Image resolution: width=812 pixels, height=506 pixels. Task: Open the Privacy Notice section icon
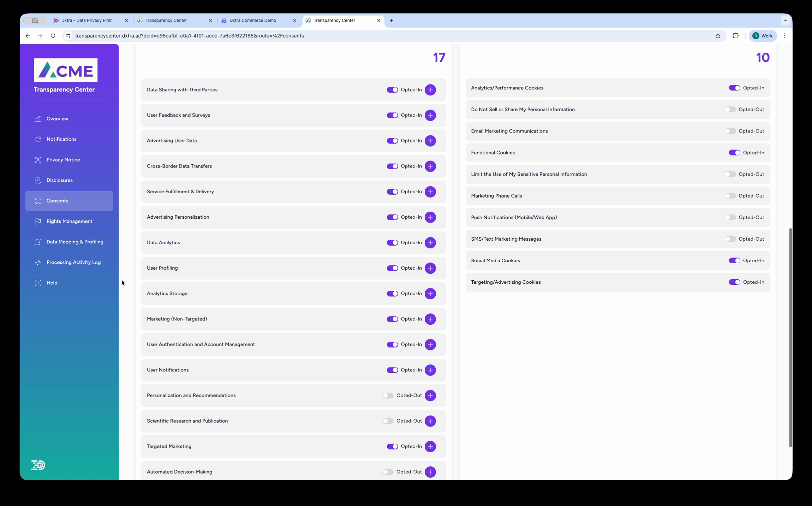pos(38,160)
